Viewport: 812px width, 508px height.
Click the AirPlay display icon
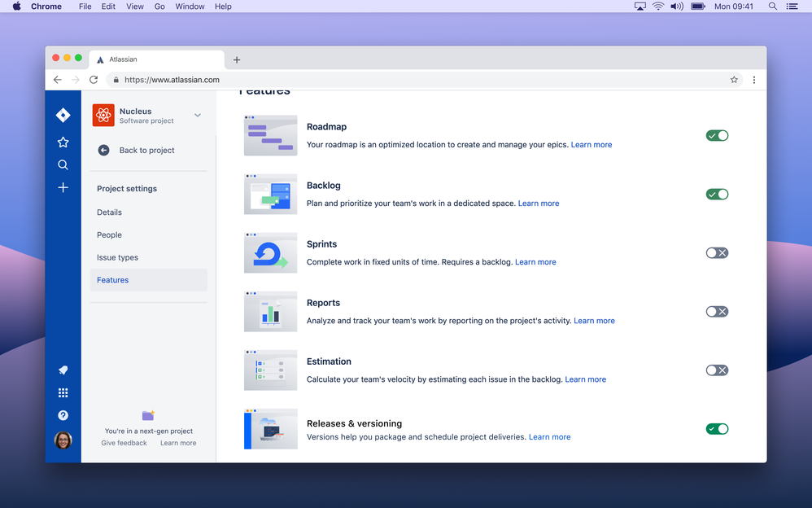pos(640,7)
